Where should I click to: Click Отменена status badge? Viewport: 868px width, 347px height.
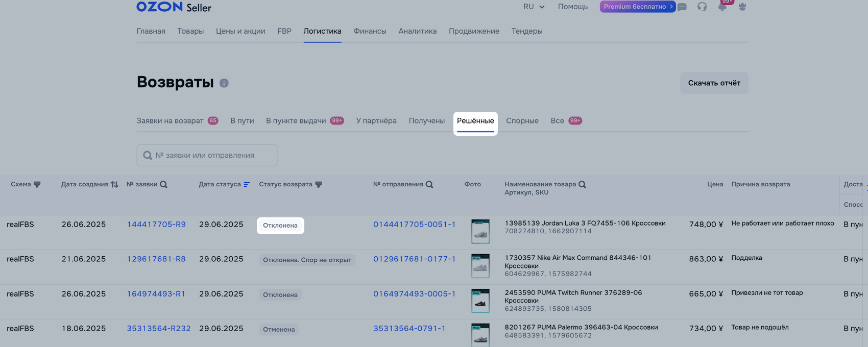tap(279, 330)
